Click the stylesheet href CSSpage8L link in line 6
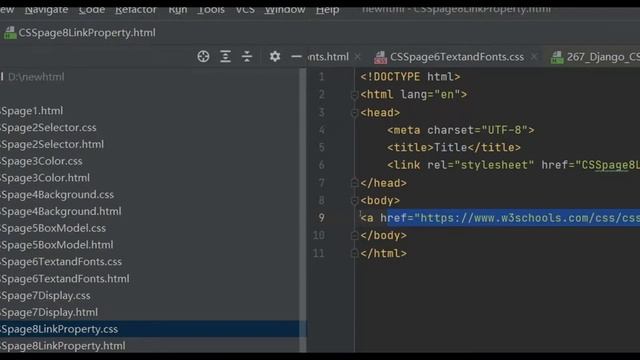This screenshot has width=640, height=360. 610,165
